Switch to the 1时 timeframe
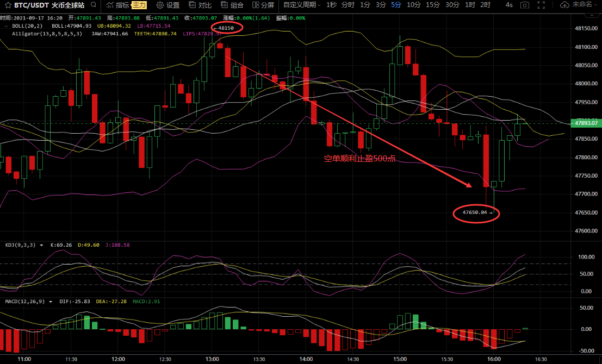The image size is (602, 364). [x=470, y=5]
